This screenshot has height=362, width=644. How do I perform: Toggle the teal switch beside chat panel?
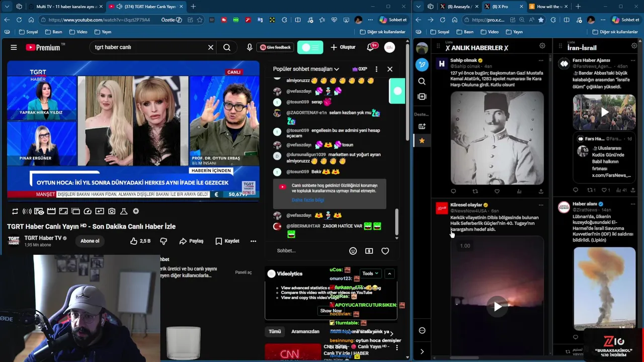397,91
